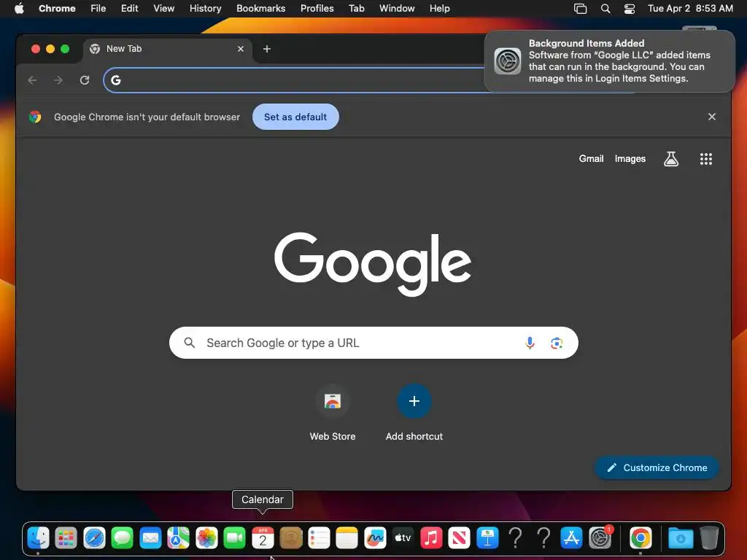The width and height of the screenshot is (747, 560).
Task: Open the Window menu
Action: [397, 9]
